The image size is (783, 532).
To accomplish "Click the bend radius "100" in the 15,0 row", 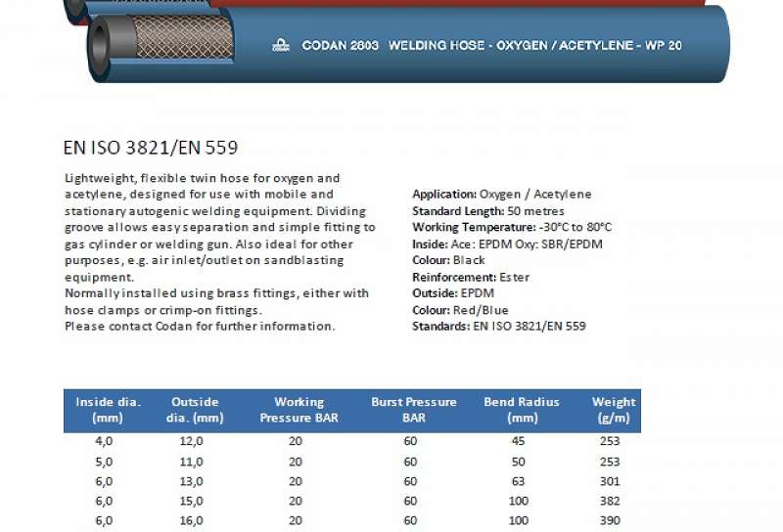I will (x=519, y=501).
